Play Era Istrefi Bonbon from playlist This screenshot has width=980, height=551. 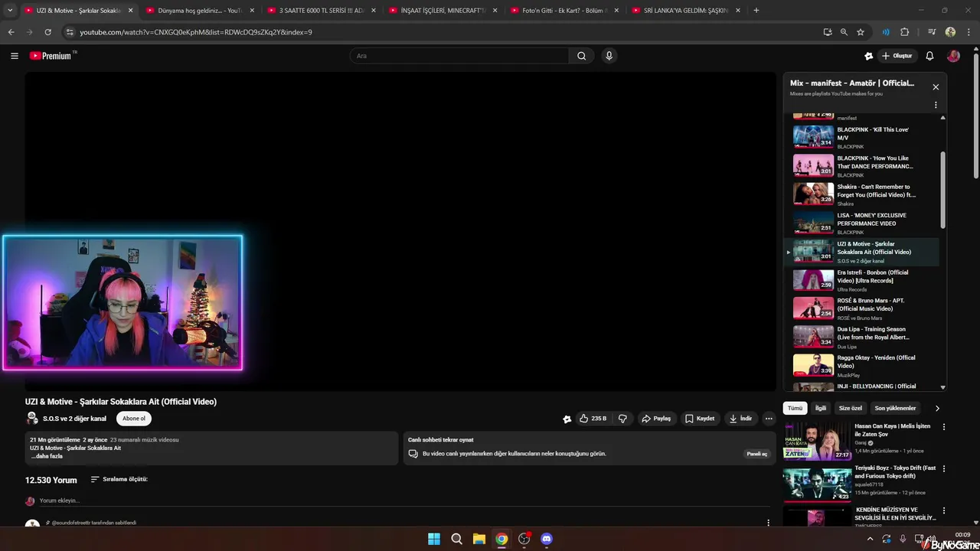point(863,280)
